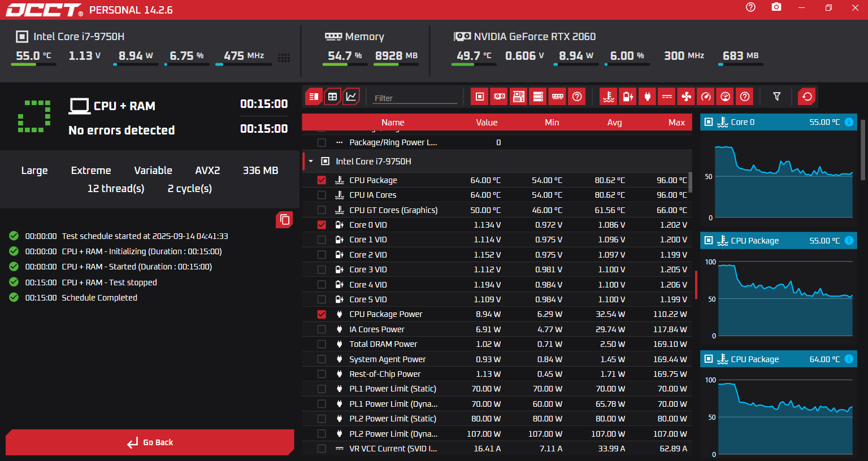Open the info icon on the Core 0 graph
This screenshot has width=868, height=461.
click(849, 122)
